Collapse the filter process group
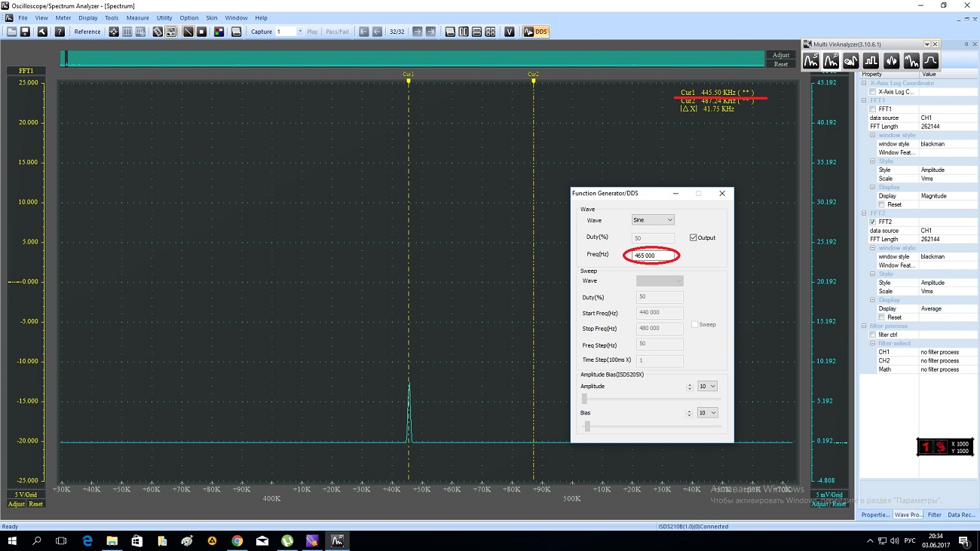Viewport: 980px width, 551px height. click(865, 326)
